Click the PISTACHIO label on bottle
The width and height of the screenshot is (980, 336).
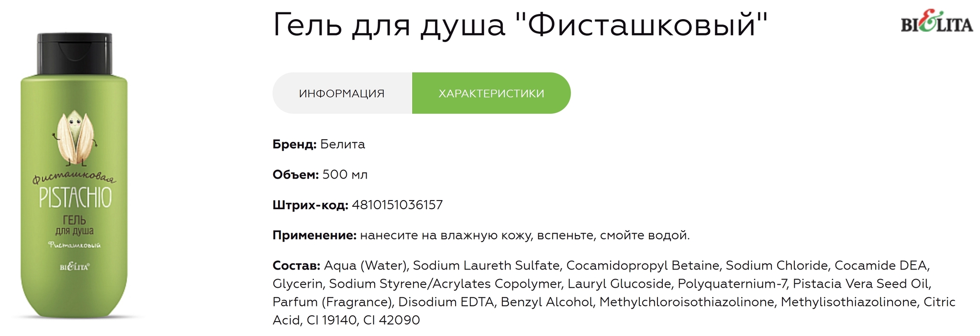[75, 198]
